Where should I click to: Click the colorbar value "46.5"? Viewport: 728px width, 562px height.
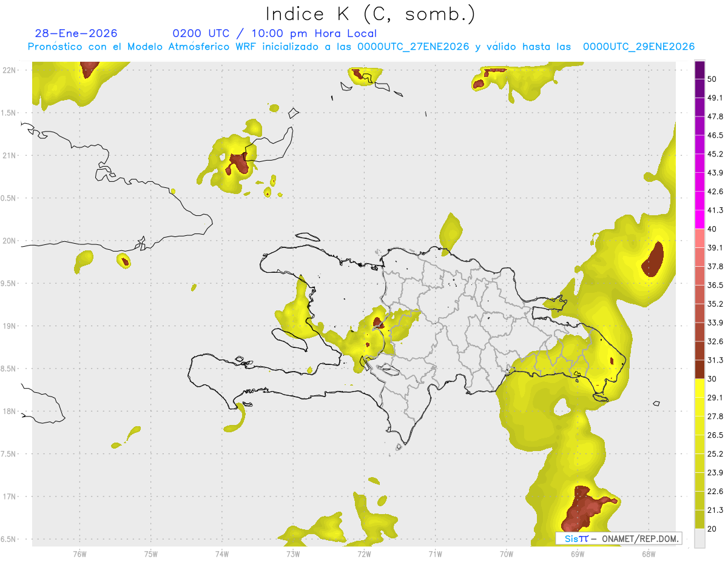[x=716, y=135]
